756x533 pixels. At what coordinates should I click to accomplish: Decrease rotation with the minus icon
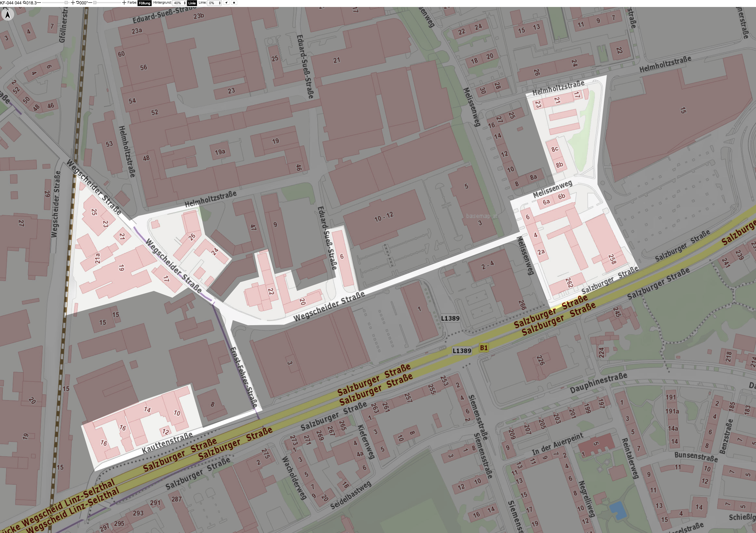point(90,3)
